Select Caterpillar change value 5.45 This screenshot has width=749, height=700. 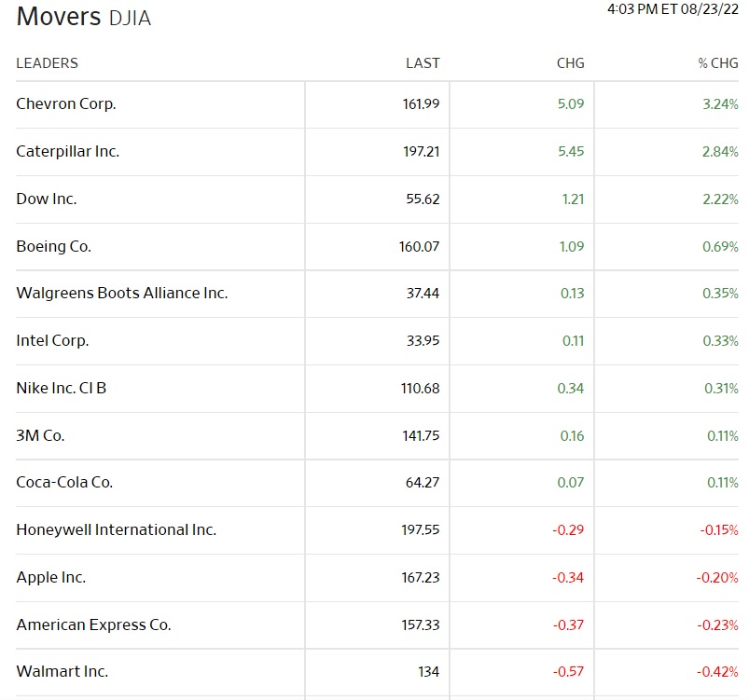tap(571, 151)
